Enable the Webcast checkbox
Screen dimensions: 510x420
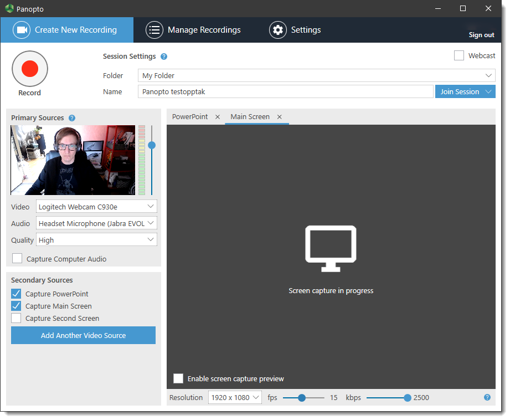coord(459,55)
